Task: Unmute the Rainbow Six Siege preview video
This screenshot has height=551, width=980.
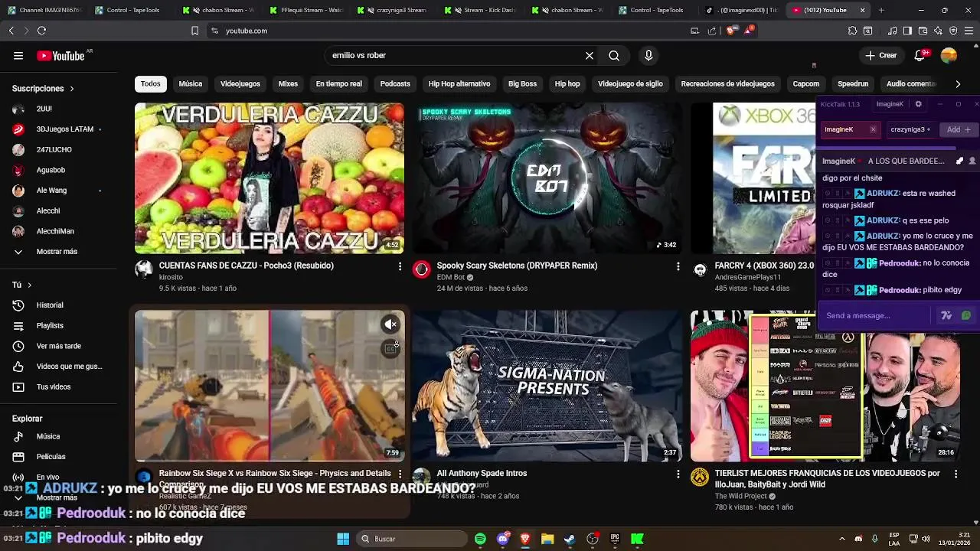Action: (x=390, y=324)
